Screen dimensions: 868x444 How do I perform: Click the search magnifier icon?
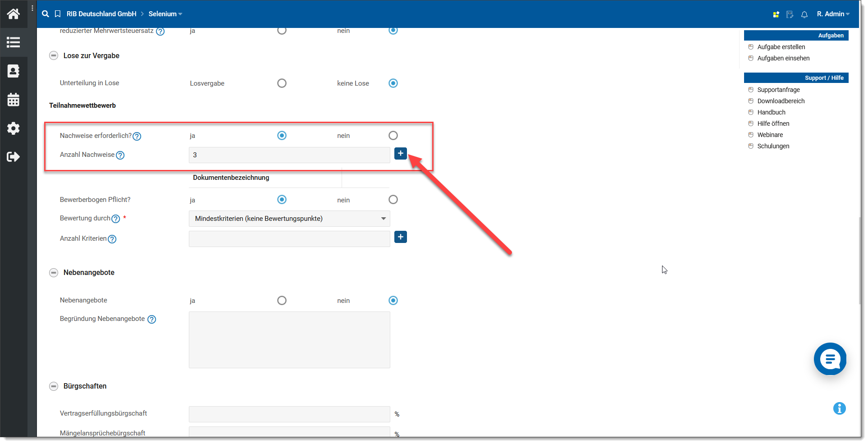point(46,14)
